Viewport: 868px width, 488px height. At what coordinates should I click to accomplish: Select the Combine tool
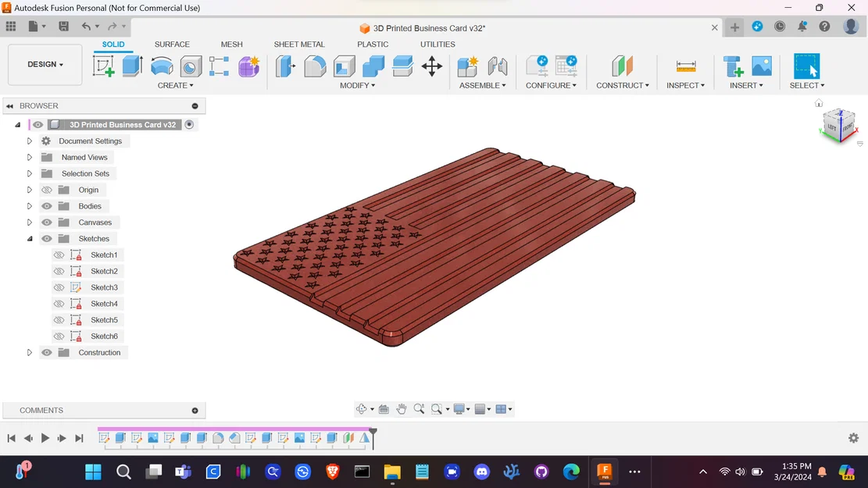373,66
